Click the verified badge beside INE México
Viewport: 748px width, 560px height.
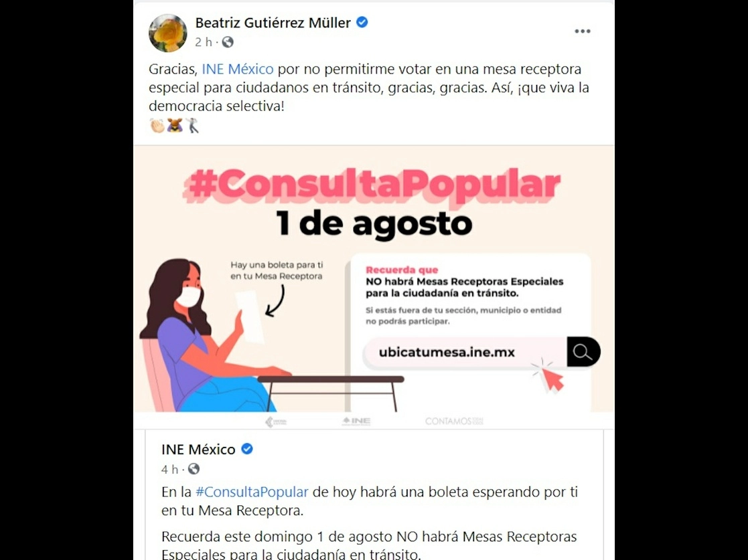[x=246, y=448]
